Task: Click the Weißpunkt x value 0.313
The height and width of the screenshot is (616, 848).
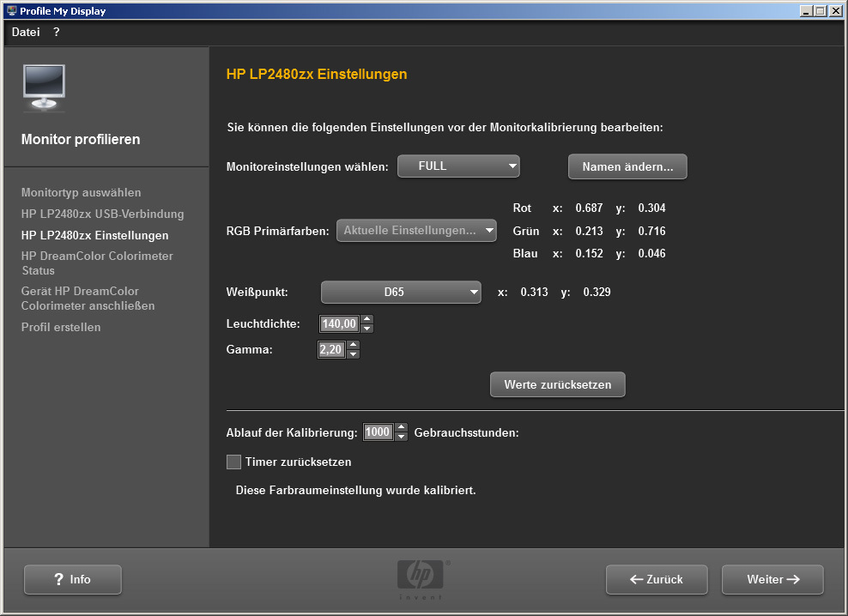Action: click(x=535, y=292)
